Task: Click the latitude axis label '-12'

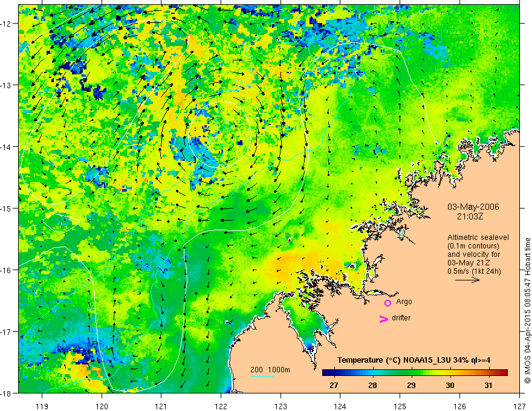Action: pyautogui.click(x=7, y=24)
